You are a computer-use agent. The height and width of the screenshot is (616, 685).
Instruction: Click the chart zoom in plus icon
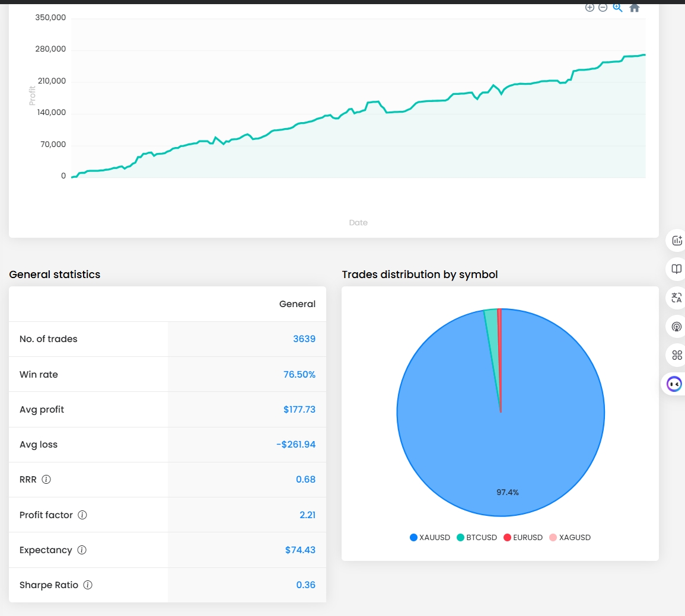coord(590,8)
